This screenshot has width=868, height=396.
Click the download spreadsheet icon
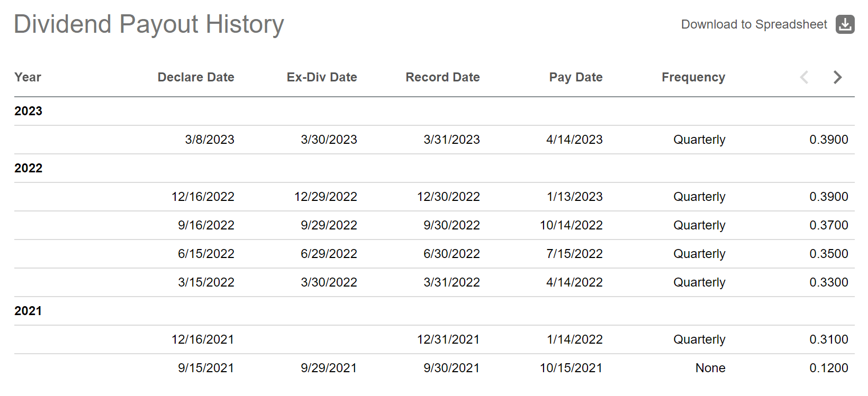tap(845, 24)
